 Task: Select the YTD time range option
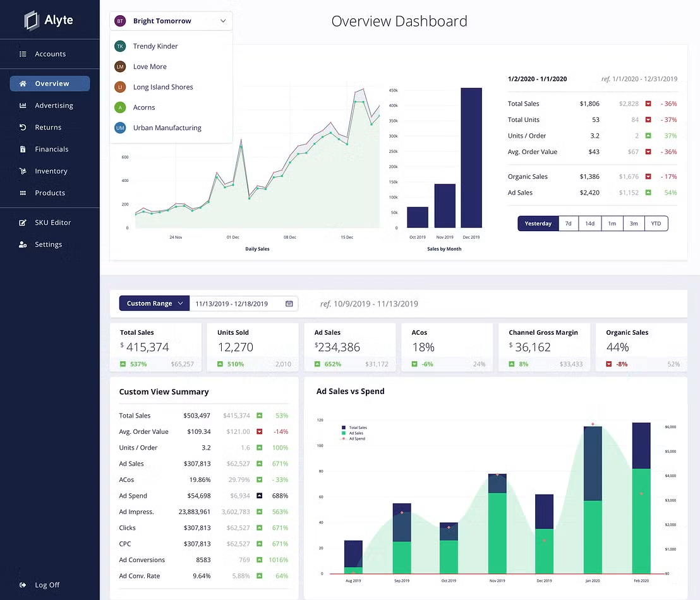pos(656,224)
